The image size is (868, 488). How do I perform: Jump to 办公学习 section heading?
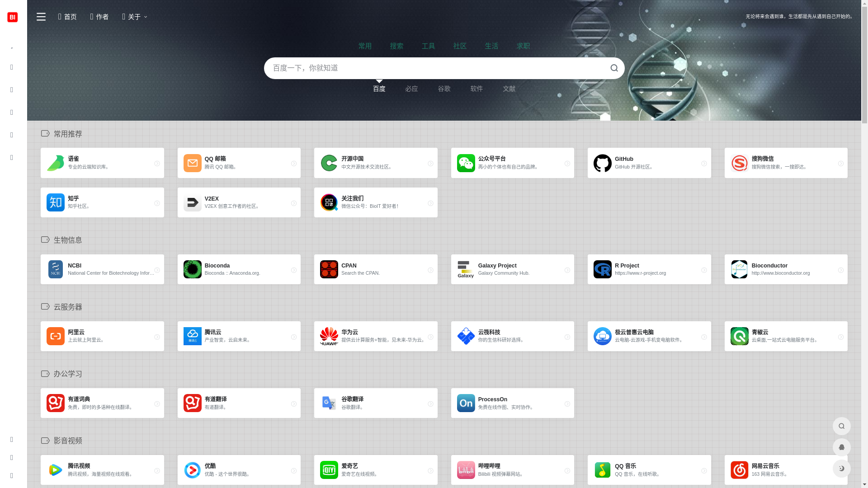(68, 374)
